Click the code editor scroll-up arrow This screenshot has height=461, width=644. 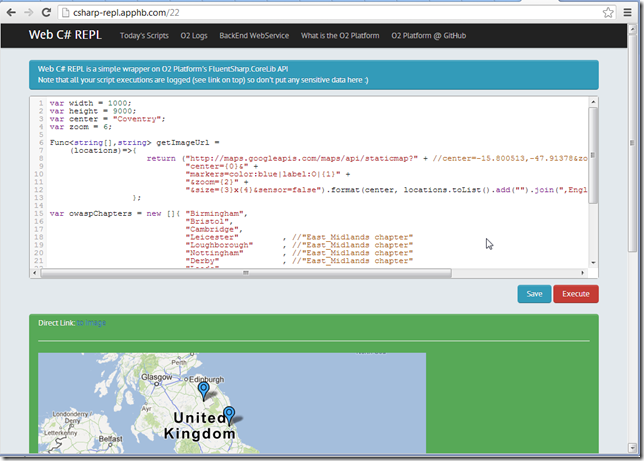[x=593, y=102]
